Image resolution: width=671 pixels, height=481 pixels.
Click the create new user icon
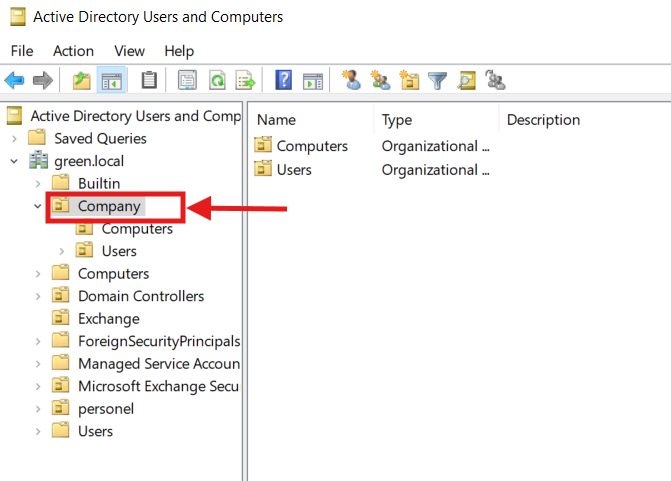tap(350, 80)
